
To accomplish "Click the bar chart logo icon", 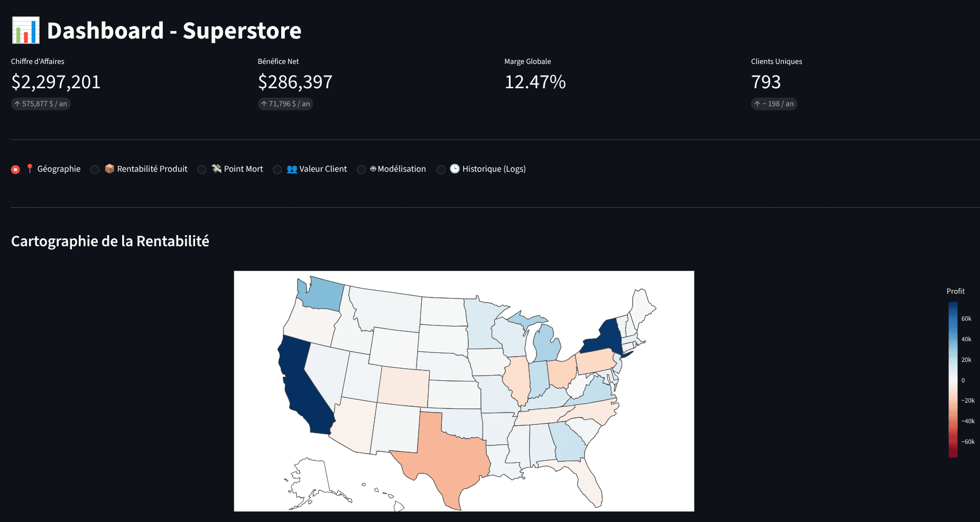I will (x=25, y=30).
